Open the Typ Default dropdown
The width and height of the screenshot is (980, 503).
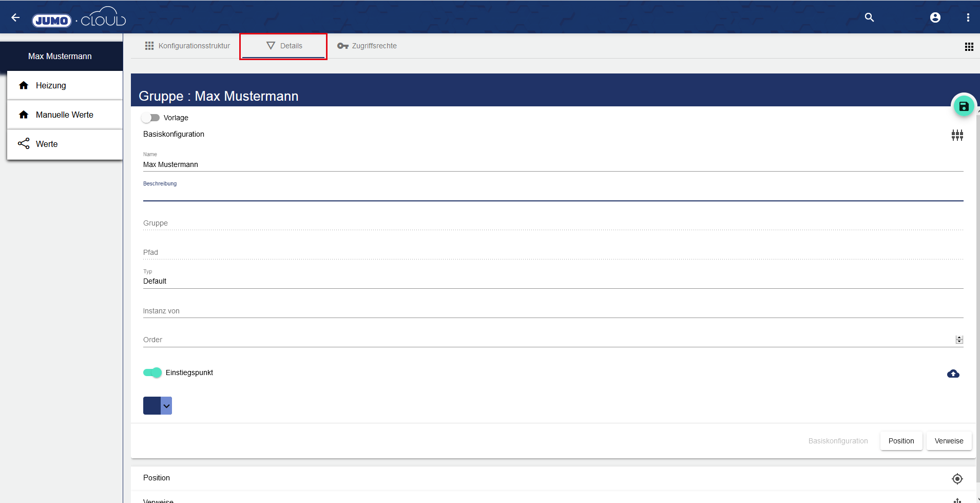(552, 281)
